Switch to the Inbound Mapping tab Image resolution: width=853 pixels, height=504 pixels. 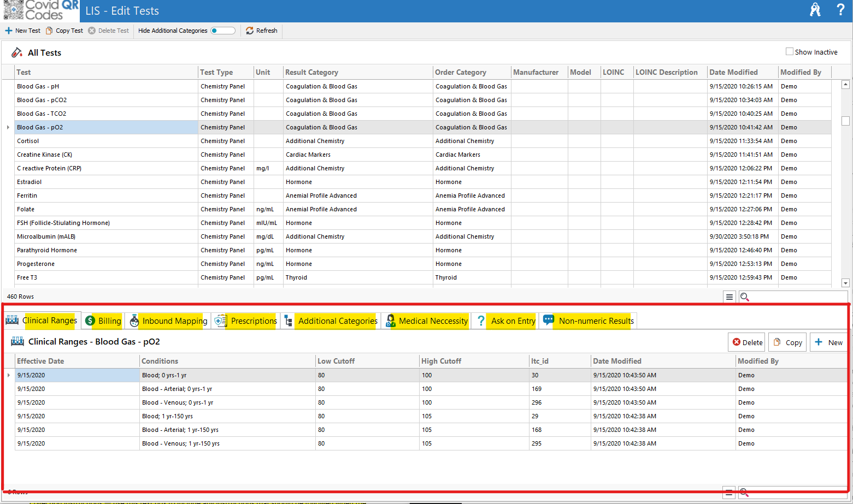point(168,321)
